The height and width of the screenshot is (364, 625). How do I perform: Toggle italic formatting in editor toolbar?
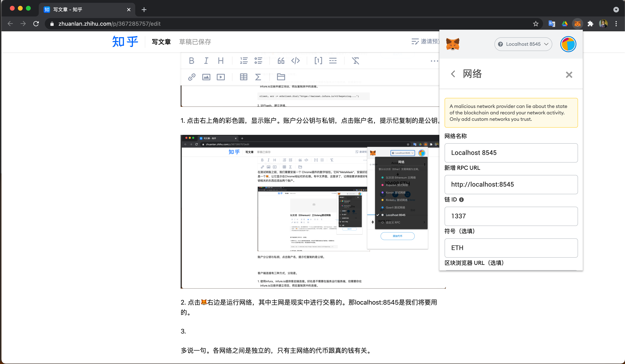[206, 61]
